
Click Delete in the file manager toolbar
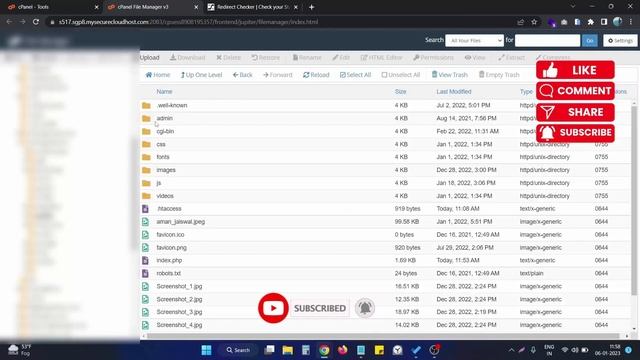[x=229, y=58]
